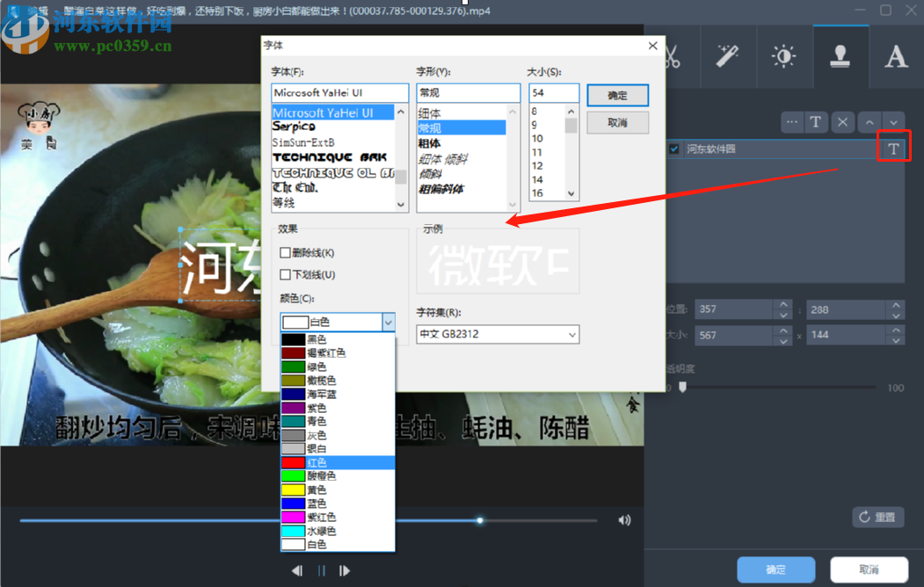Click the 重置 reset button
This screenshot has width=924, height=587.
[877, 517]
